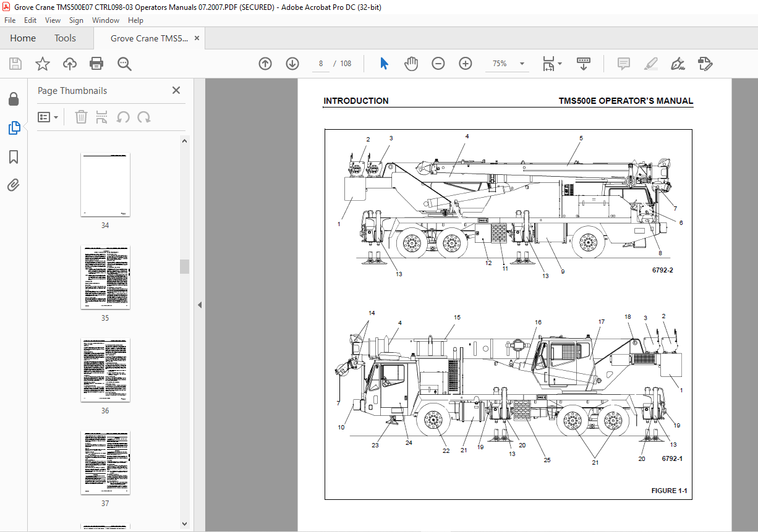Click the upload to cloud icon
The height and width of the screenshot is (532, 758).
click(70, 64)
